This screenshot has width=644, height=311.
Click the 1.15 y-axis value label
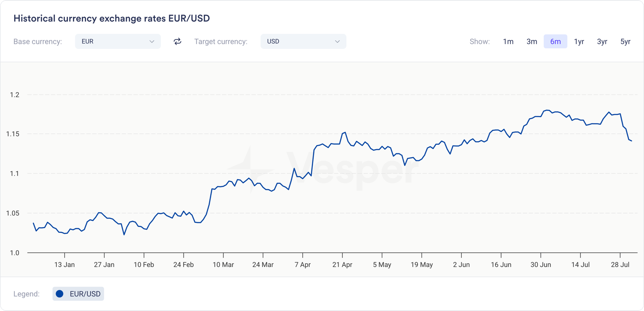[x=12, y=134]
